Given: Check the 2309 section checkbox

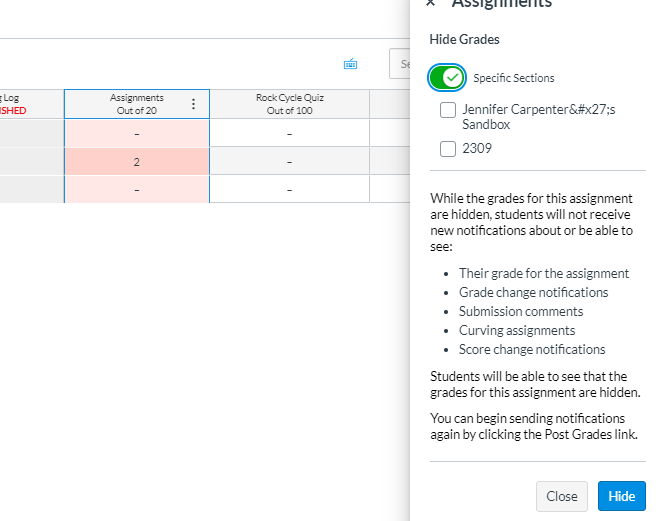Looking at the screenshot, I should [x=448, y=149].
